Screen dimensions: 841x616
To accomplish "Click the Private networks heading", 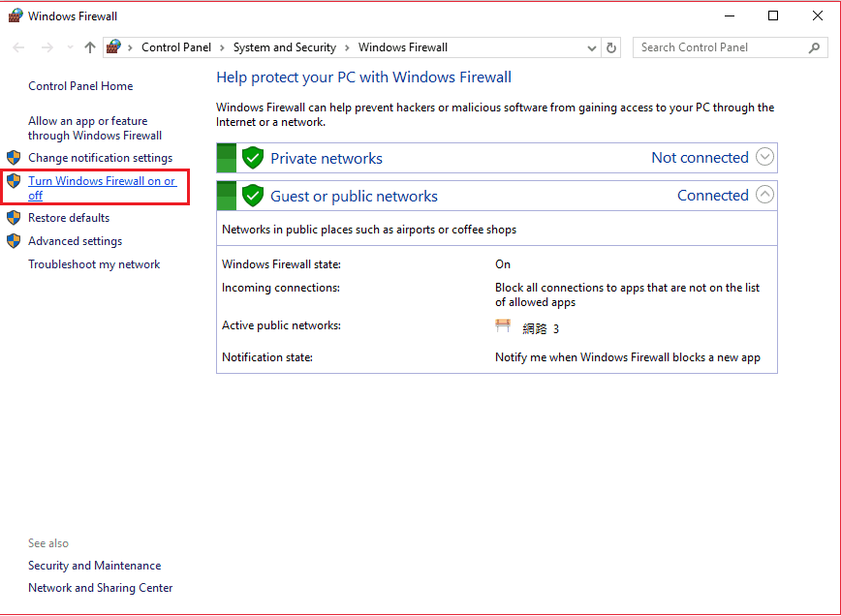I will (x=327, y=158).
